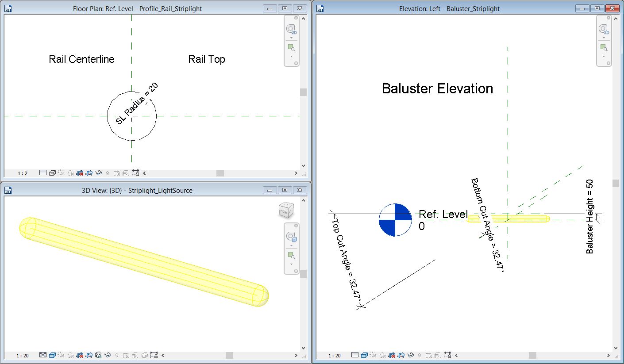Toggle Reveal Hidden Elements bulb in 3D View

click(117, 355)
